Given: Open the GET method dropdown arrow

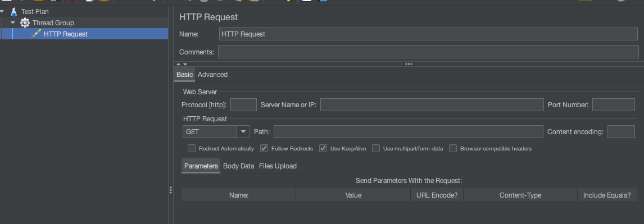Looking at the screenshot, I should coord(243,132).
